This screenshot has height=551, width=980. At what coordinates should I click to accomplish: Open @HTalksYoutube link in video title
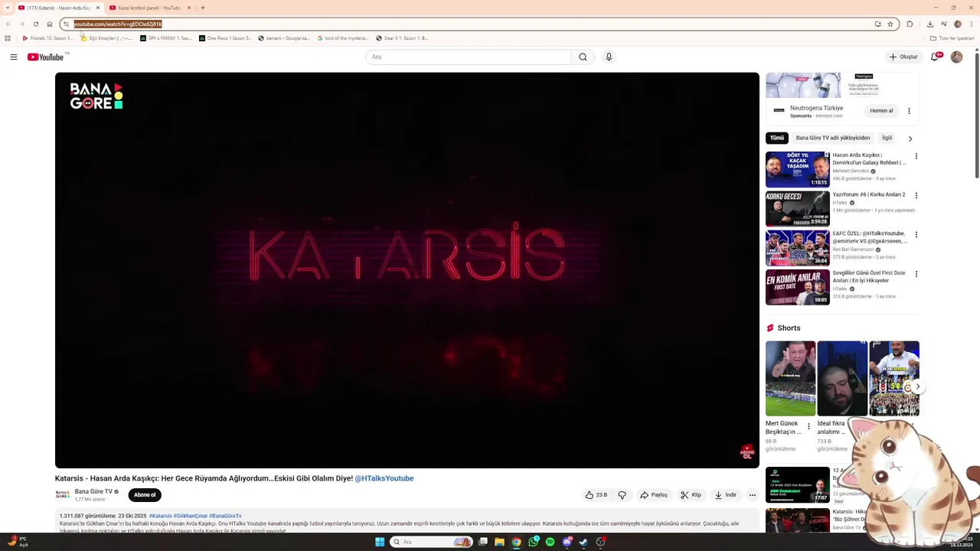click(x=384, y=478)
